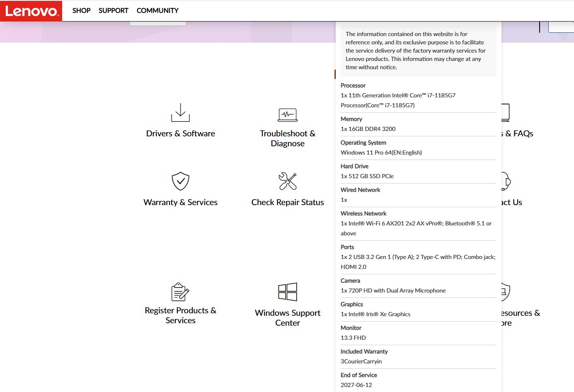The height and width of the screenshot is (392, 574).
Task: Click the Lenovo logo
Action: click(31, 11)
